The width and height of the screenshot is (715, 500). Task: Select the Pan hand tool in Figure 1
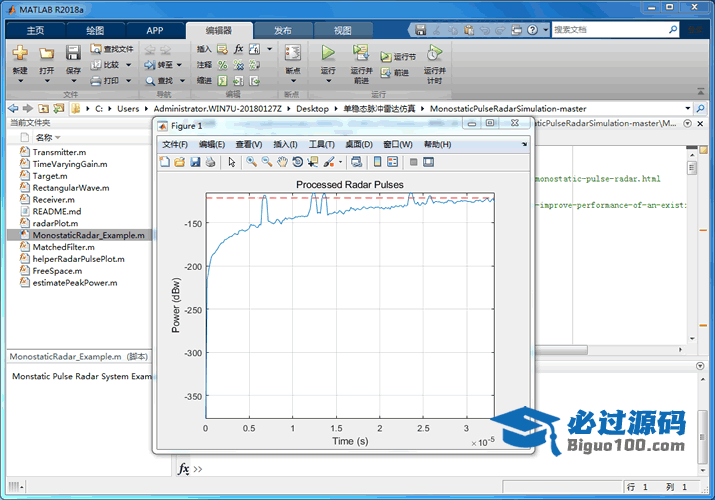tap(282, 162)
